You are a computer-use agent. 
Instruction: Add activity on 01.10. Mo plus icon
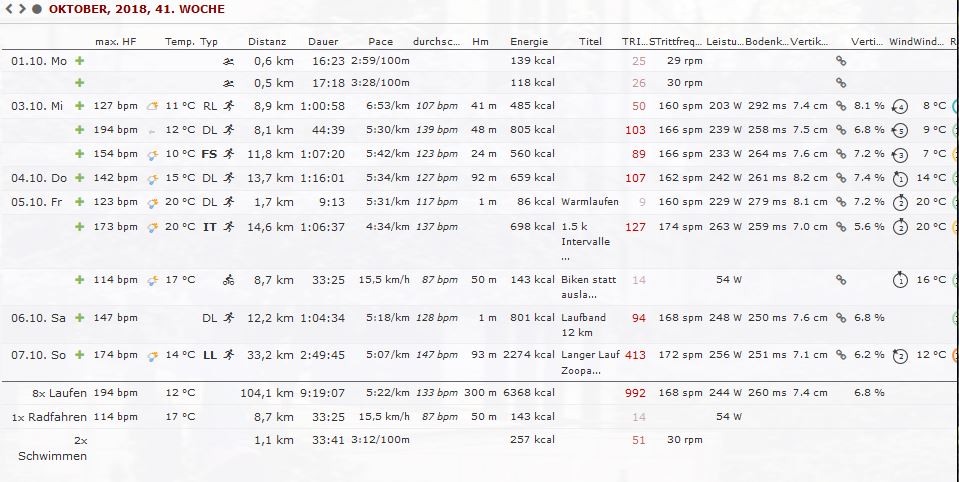tap(79, 61)
